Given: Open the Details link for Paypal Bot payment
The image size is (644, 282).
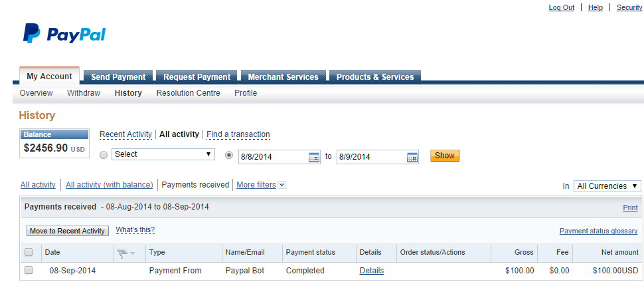Looking at the screenshot, I should (371, 271).
